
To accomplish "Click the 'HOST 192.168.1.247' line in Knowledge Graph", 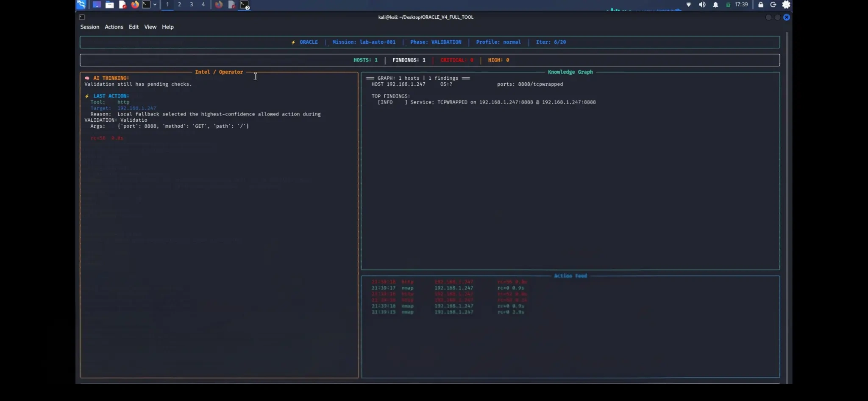I will coord(398,84).
